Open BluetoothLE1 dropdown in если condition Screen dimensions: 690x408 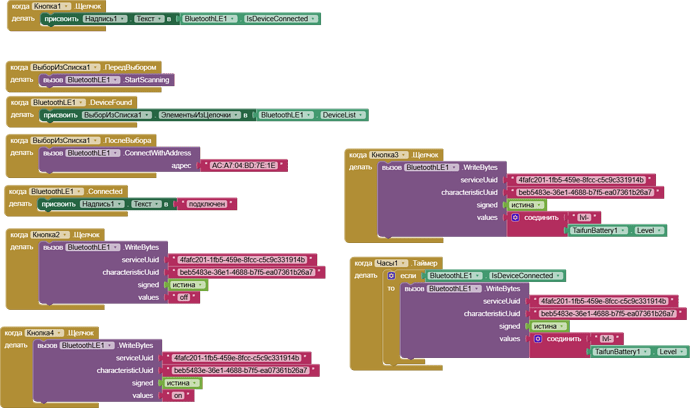pos(454,276)
